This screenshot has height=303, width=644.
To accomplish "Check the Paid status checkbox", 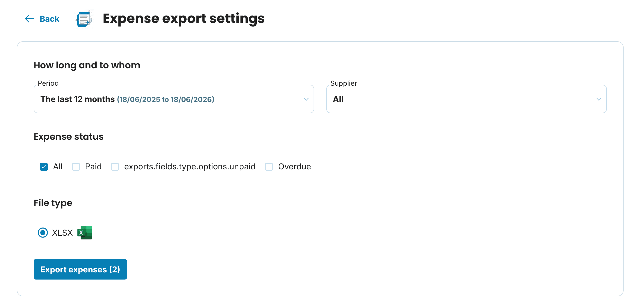I will coord(76,167).
